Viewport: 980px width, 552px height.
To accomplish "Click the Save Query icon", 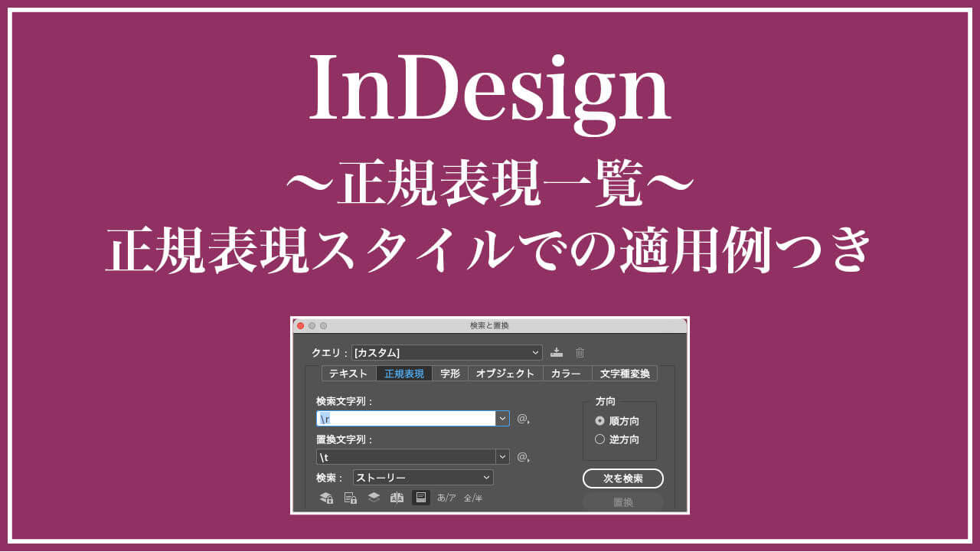I will 557,352.
